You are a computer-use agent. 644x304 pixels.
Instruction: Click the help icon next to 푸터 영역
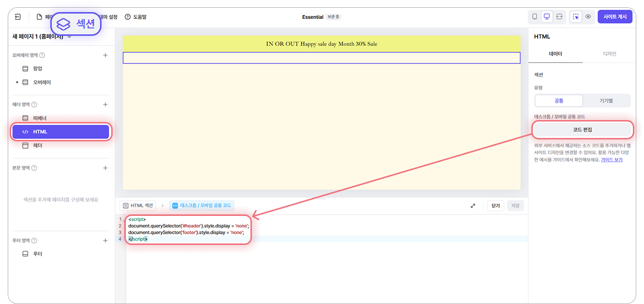coord(34,241)
